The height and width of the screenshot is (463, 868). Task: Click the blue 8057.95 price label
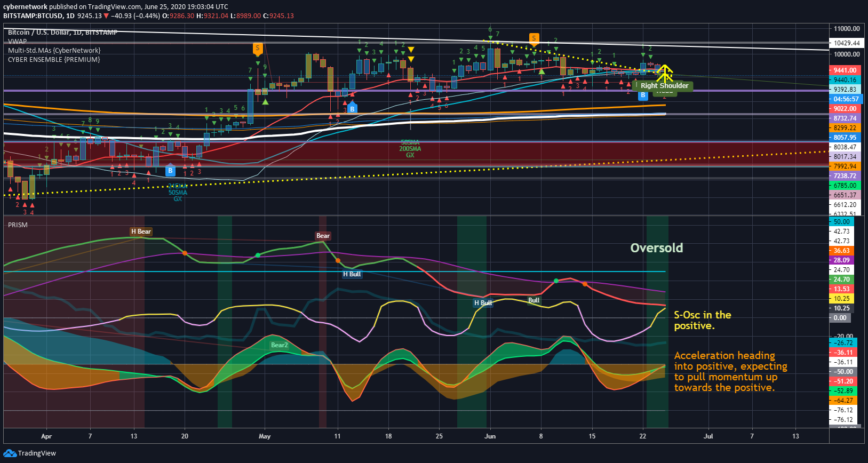click(845, 137)
